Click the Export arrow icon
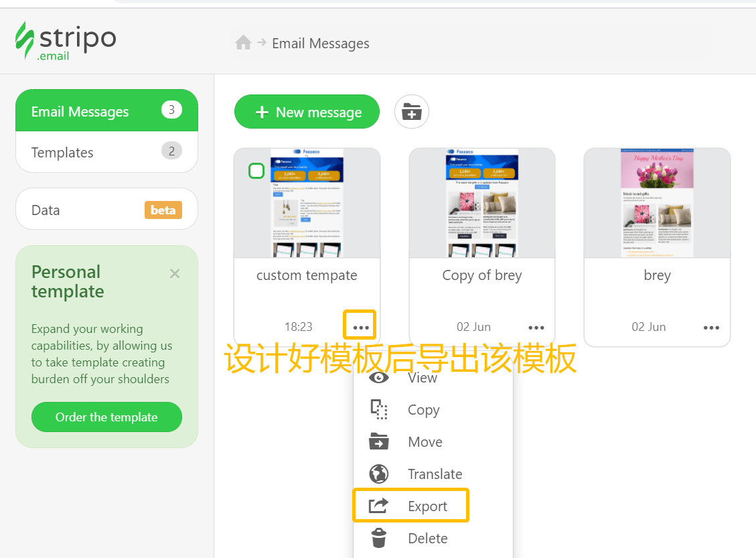Viewport: 756px width, 558px height. tap(379, 506)
